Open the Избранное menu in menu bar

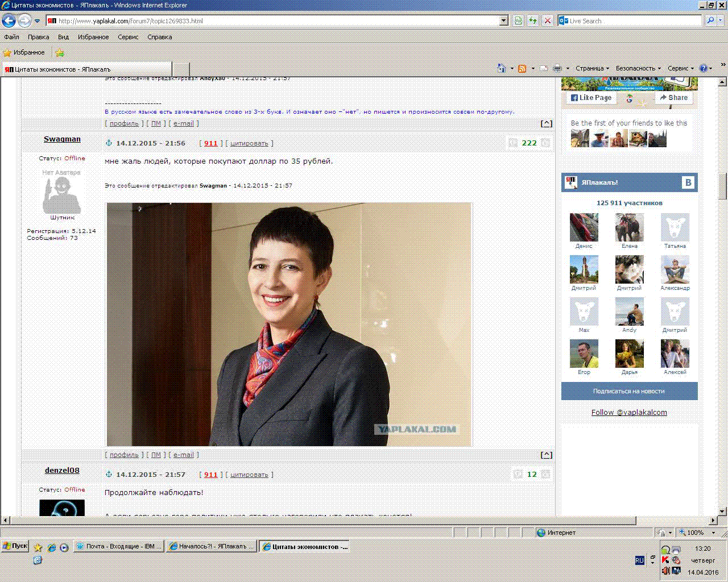93,37
